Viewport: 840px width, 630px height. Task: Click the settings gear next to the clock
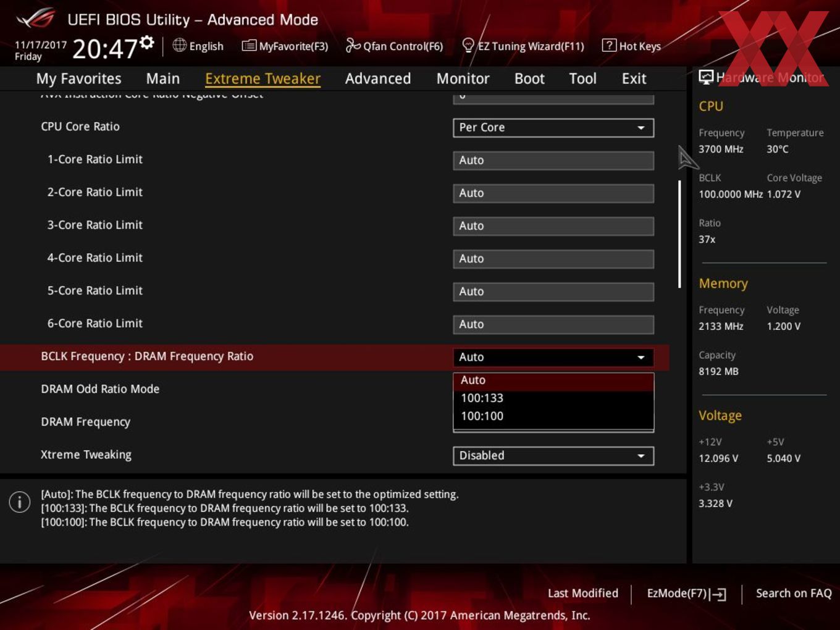click(x=147, y=43)
